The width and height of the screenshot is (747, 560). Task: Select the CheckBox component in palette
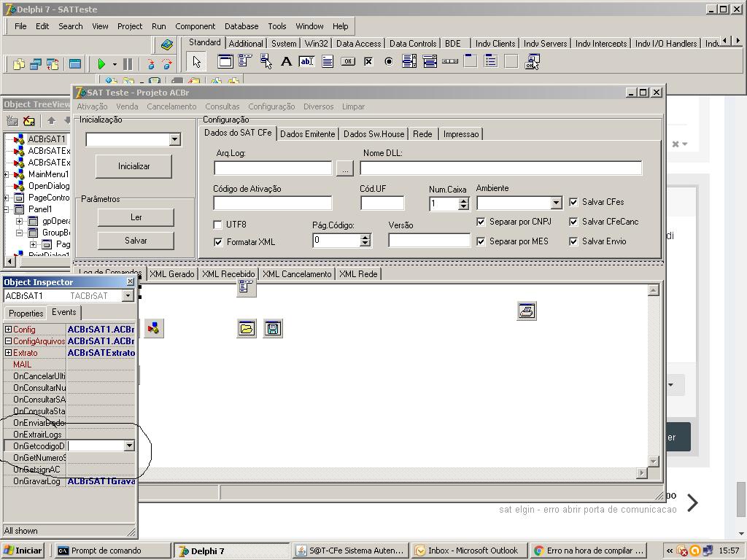(x=368, y=61)
